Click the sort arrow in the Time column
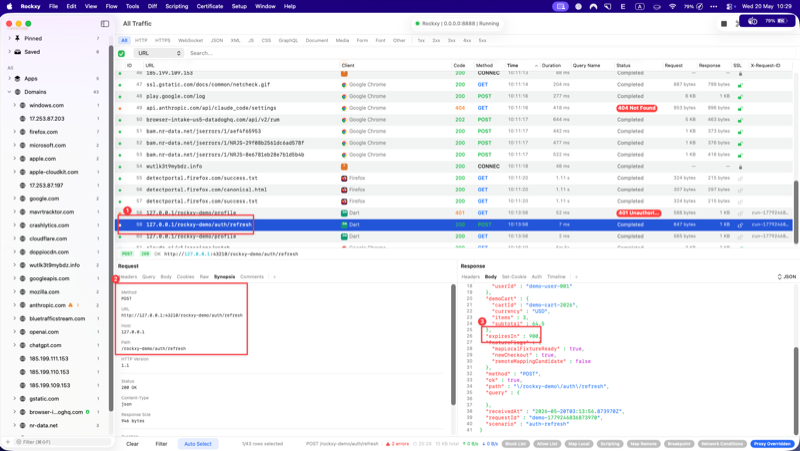Screen dimensions: 800x451 536,66
